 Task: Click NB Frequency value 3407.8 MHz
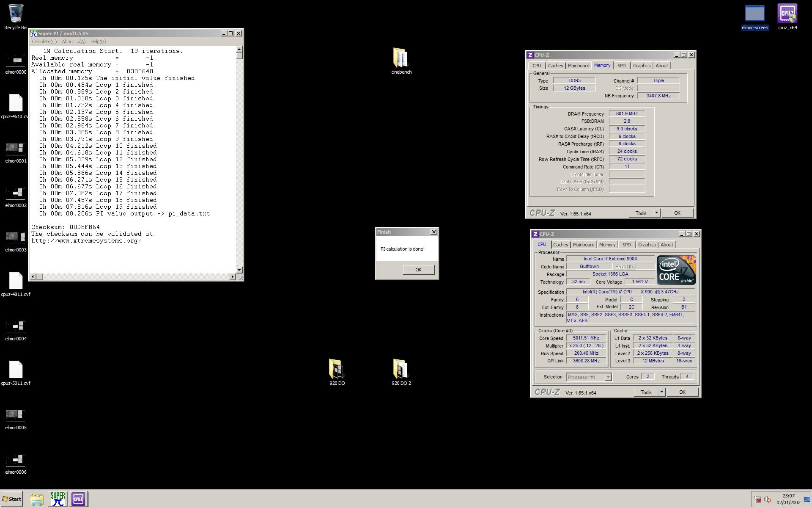(658, 96)
